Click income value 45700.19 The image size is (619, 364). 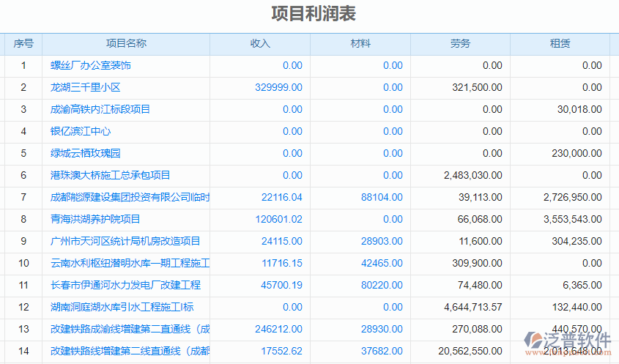[282, 285]
